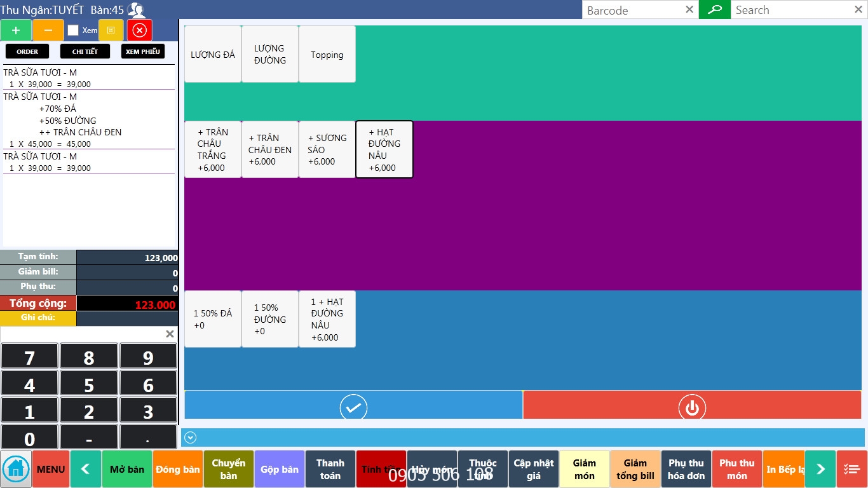868x488 pixels.
Task: Open the red MENU button
Action: 51,469
